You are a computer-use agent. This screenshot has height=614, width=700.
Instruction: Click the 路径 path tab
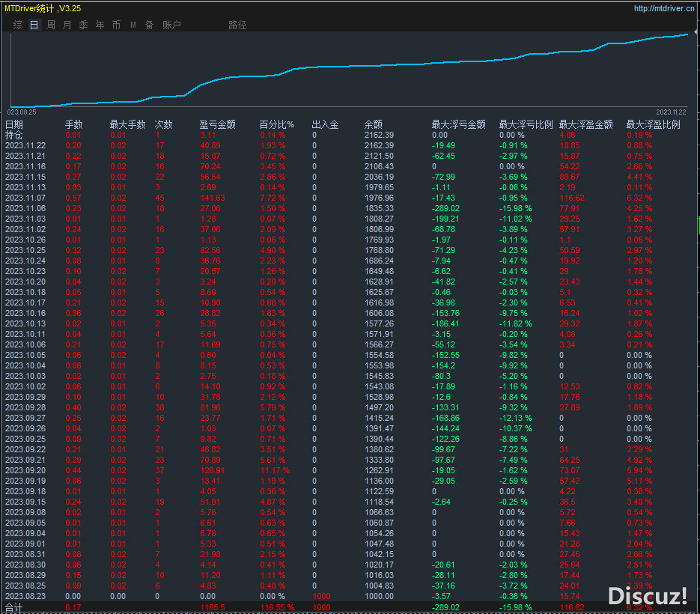pos(237,25)
